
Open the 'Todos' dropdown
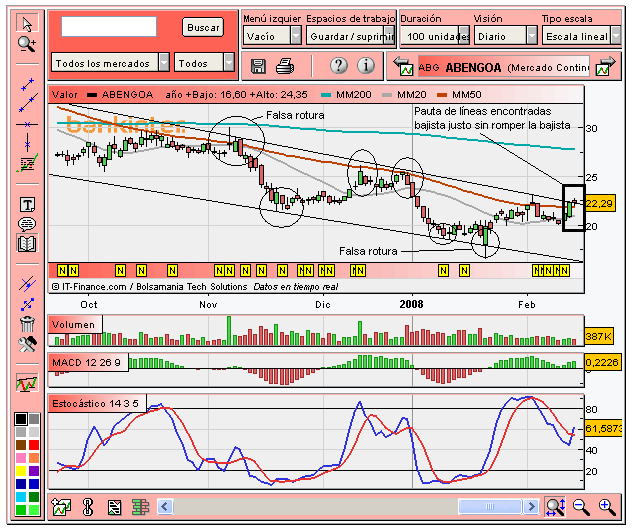[204, 63]
